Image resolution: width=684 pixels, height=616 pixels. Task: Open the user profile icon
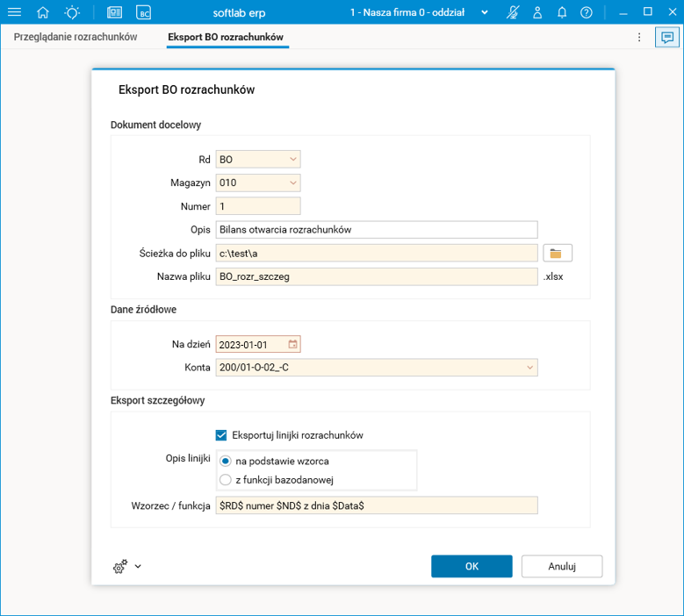pyautogui.click(x=538, y=12)
